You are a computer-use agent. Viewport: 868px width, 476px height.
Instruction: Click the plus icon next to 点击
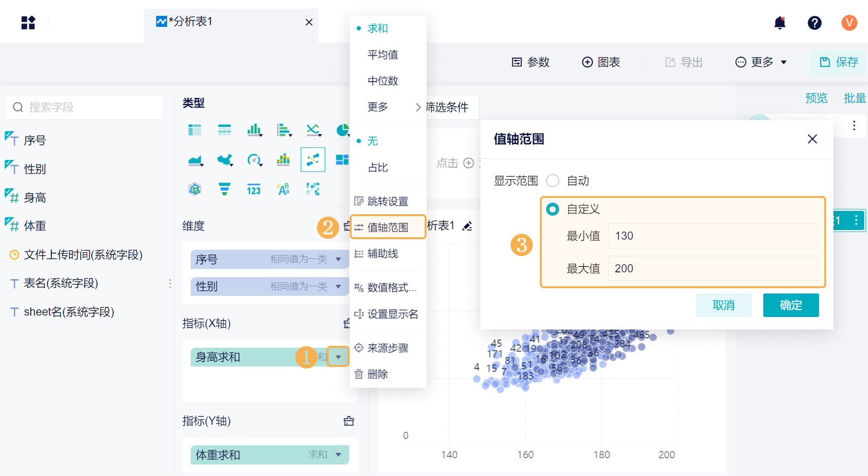[469, 163]
